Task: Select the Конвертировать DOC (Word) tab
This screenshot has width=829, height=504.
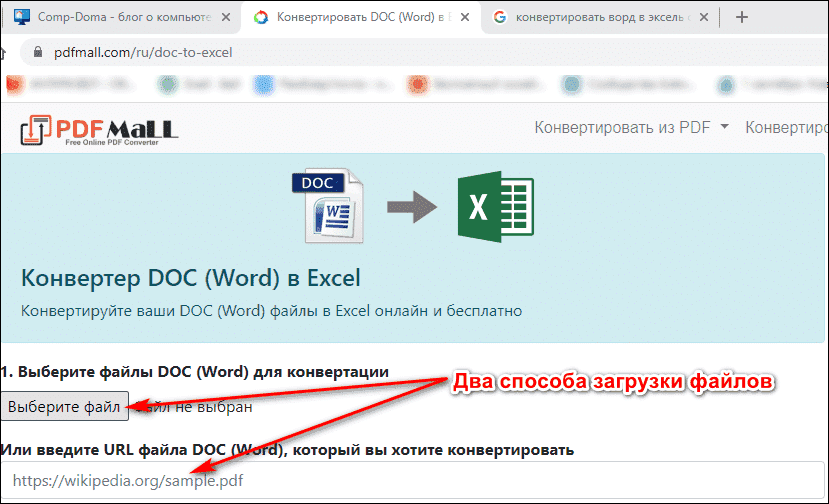Action: [361, 17]
